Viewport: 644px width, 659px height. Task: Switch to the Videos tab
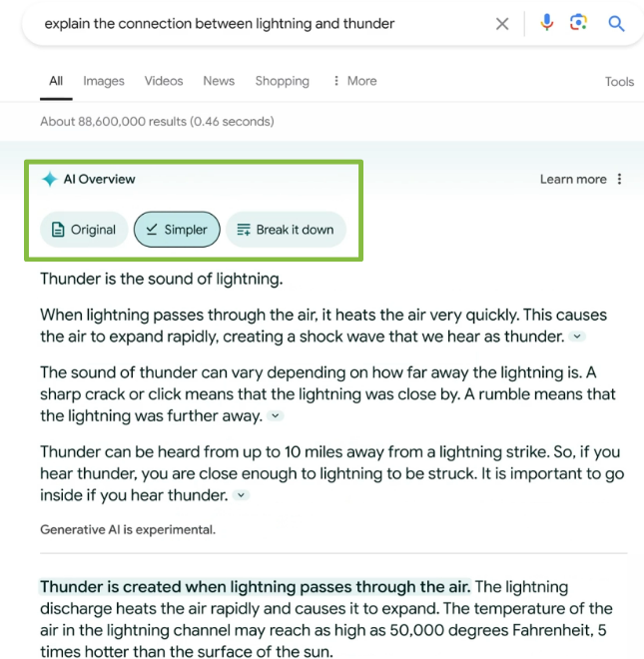point(164,81)
